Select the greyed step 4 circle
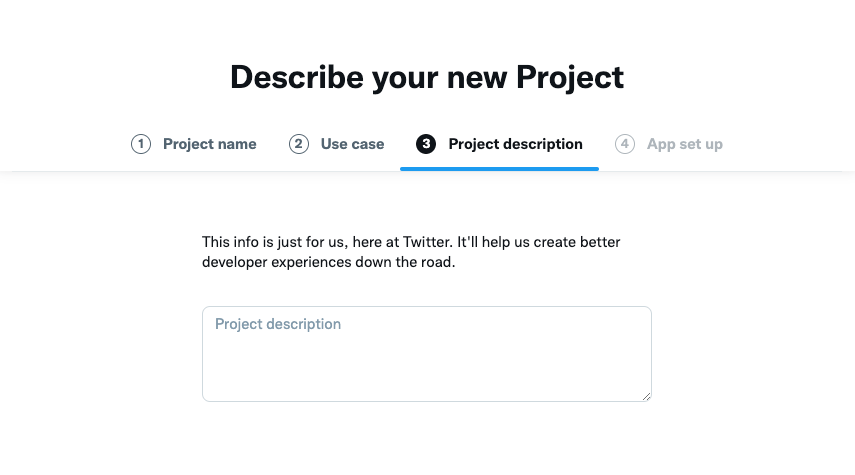855x475 pixels. coord(624,144)
